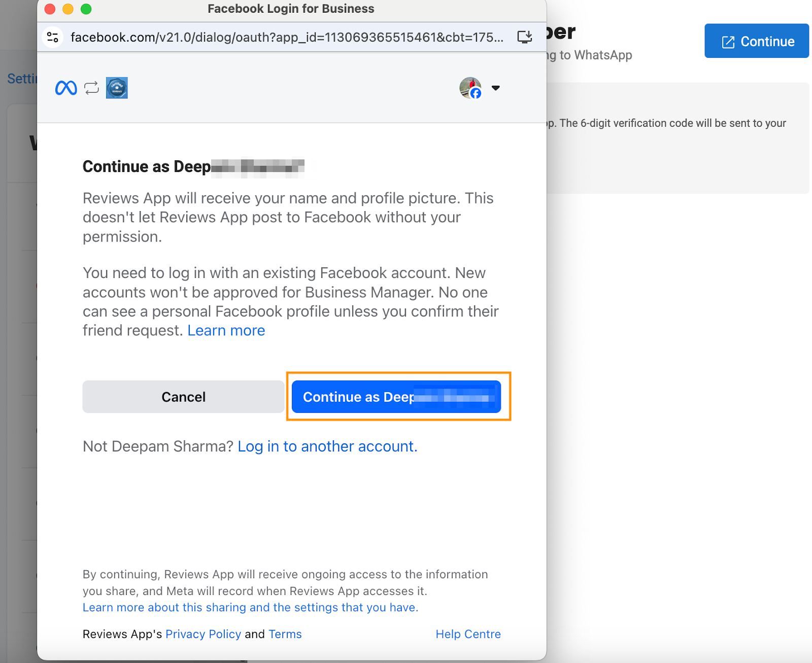
Task: Open the Terms link
Action: (285, 634)
